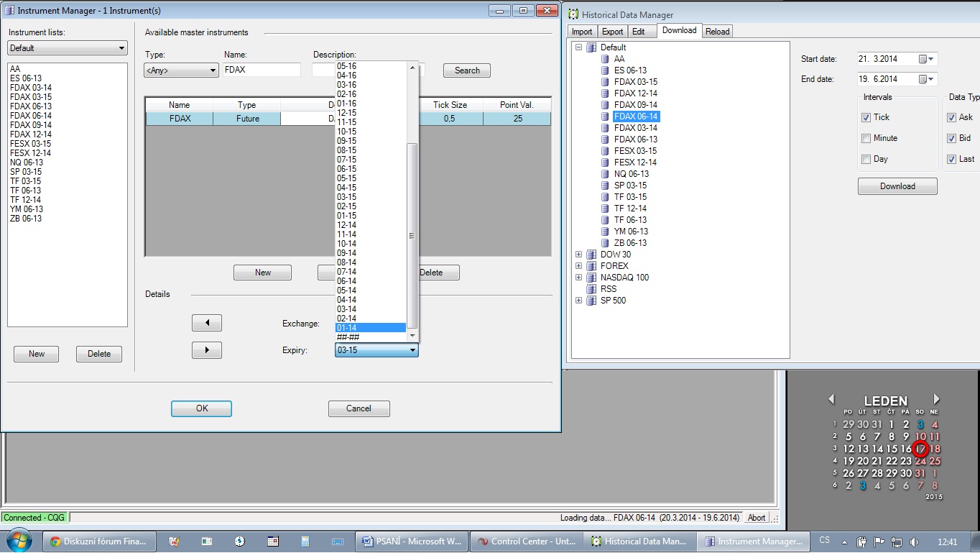Viewport: 980px width, 553px height.
Task: Go to previous month on calendar widget
Action: click(x=831, y=399)
